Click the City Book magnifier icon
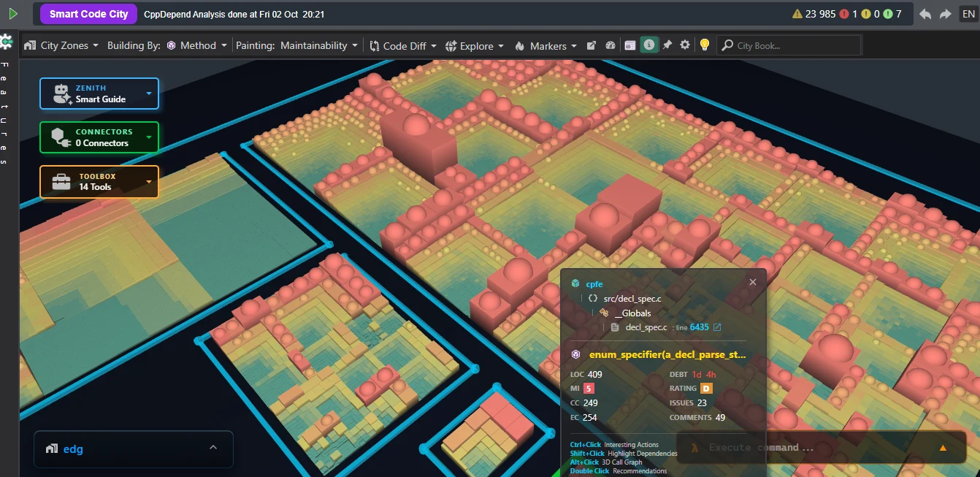Viewport: 980px width, 477px height. pos(727,45)
